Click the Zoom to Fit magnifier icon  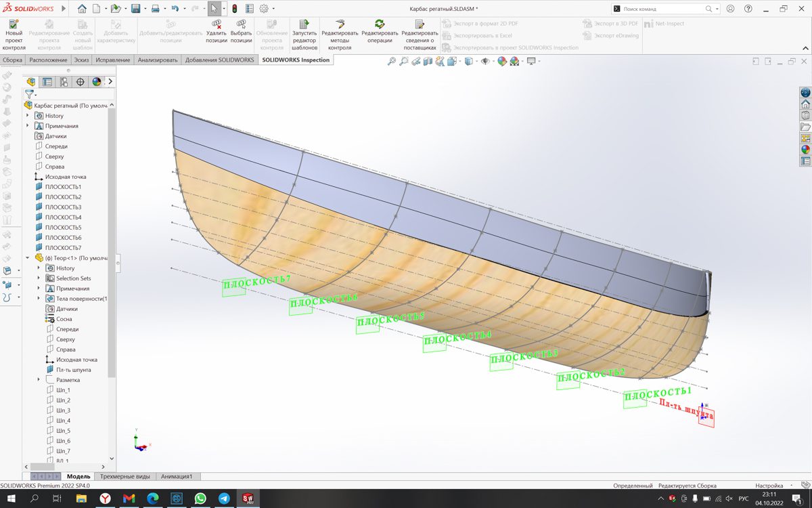(x=391, y=61)
